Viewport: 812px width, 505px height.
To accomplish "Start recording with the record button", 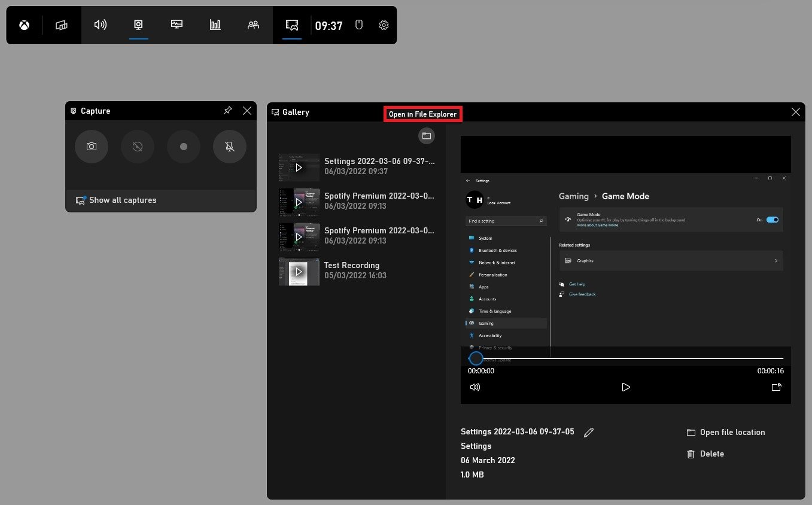I will pos(184,147).
